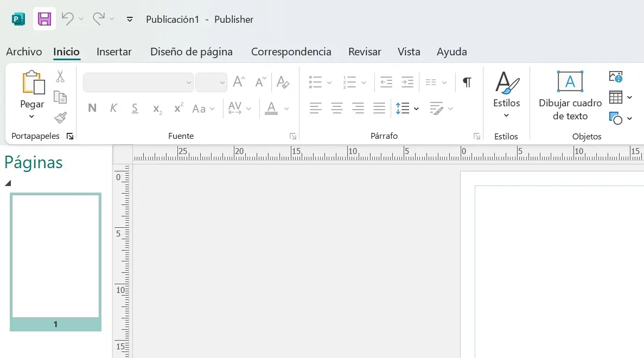Open the Fuente dialog launcher
This screenshot has height=358, width=644.
[293, 136]
